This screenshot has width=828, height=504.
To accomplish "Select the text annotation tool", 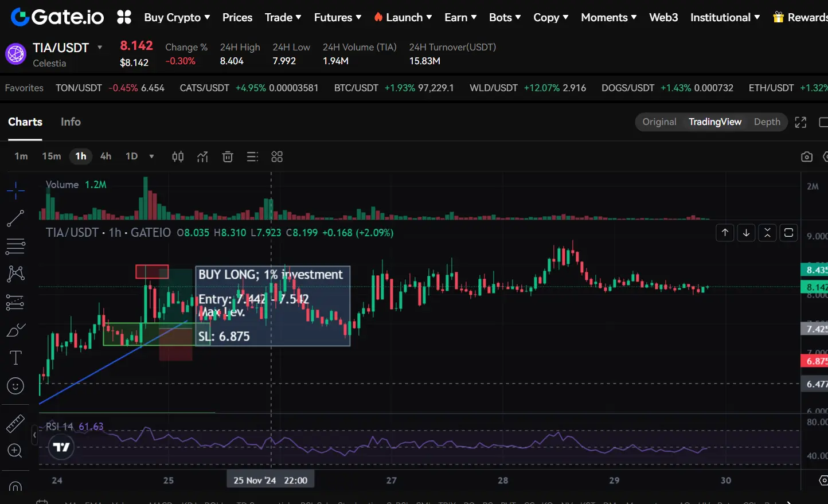I will point(15,358).
